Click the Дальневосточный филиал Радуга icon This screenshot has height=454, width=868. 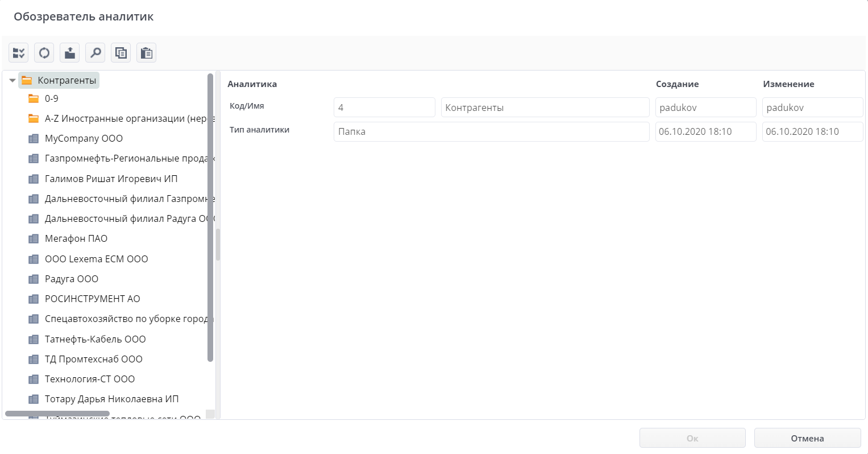(x=34, y=218)
